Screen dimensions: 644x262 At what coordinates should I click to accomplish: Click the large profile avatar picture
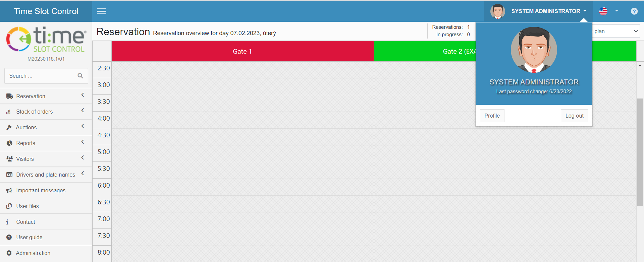pos(534,50)
